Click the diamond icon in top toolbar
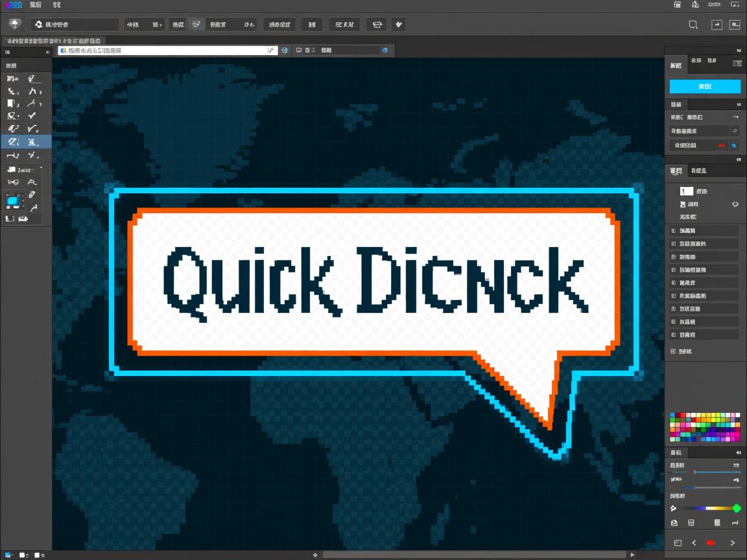 [399, 25]
